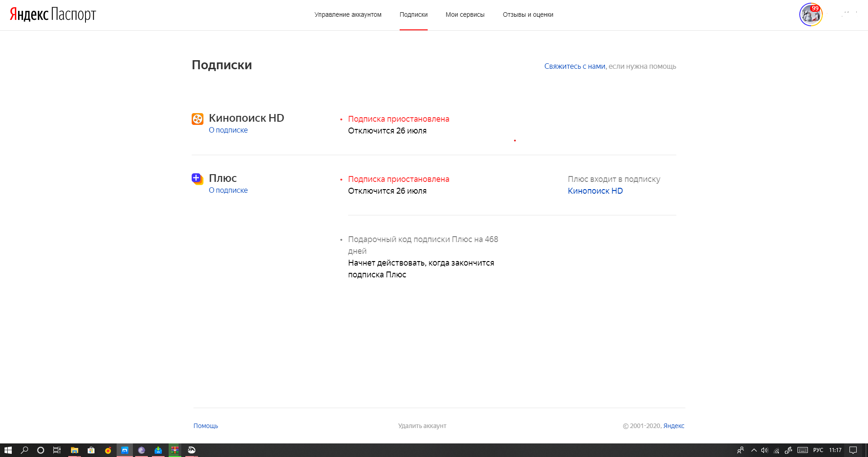The height and width of the screenshot is (457, 868).
Task: Open the white panda-like taskbar icon
Action: (x=192, y=450)
